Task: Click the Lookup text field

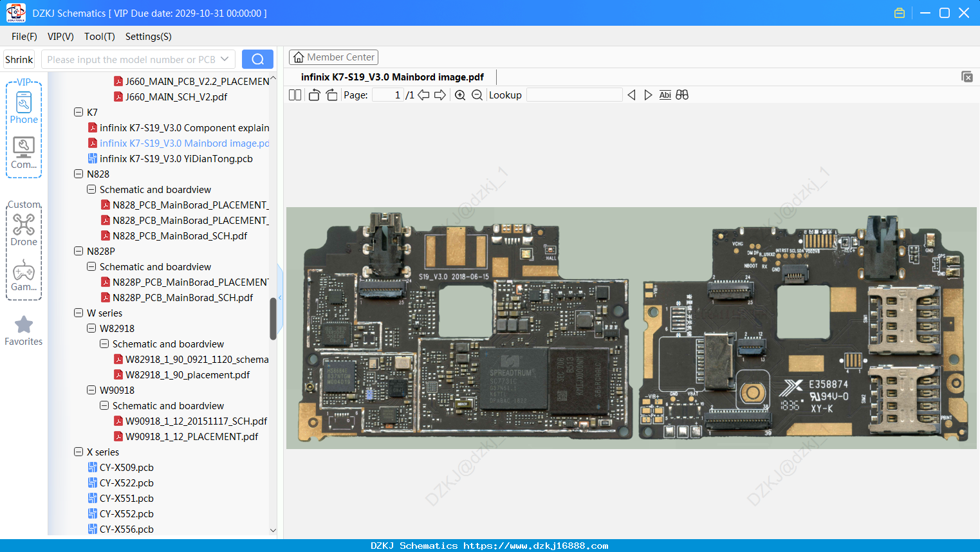Action: pyautogui.click(x=575, y=95)
